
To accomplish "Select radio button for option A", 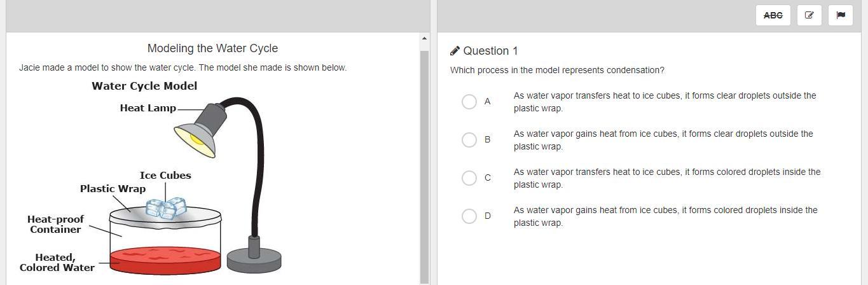I will 469,102.
